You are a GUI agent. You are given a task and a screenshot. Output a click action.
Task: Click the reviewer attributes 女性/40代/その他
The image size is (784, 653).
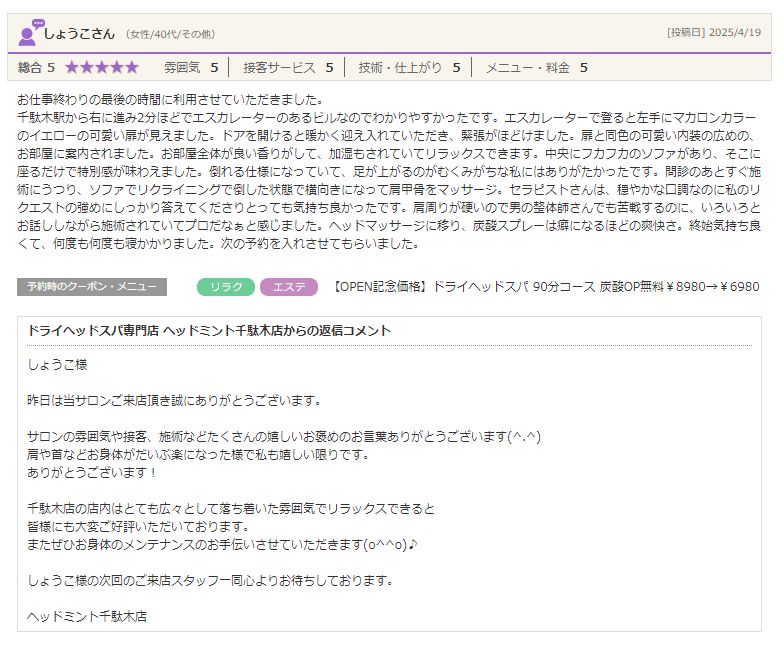[x=170, y=35]
